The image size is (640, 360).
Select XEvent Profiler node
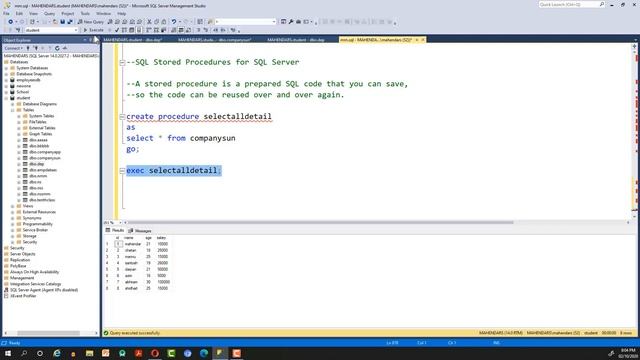pyautogui.click(x=23, y=296)
